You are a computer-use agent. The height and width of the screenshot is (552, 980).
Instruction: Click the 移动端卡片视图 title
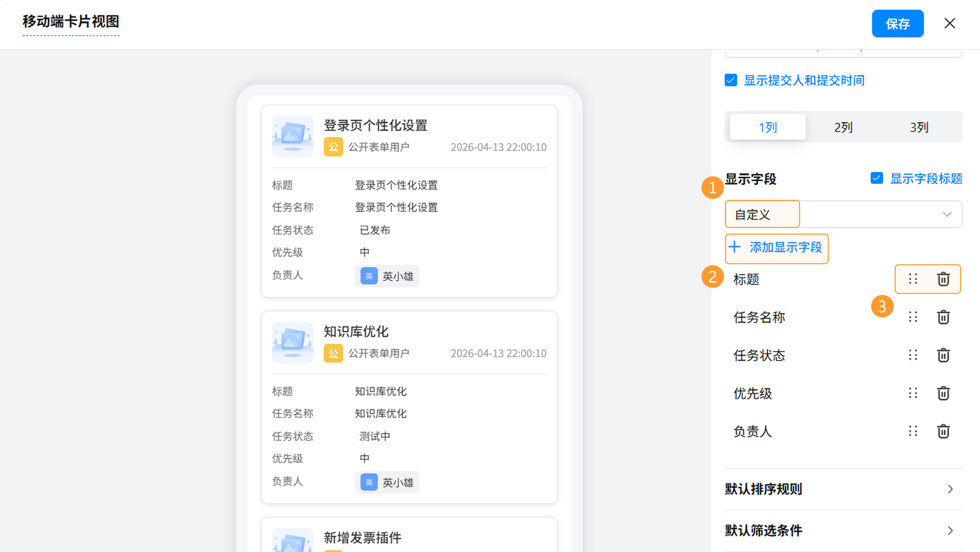tap(71, 21)
